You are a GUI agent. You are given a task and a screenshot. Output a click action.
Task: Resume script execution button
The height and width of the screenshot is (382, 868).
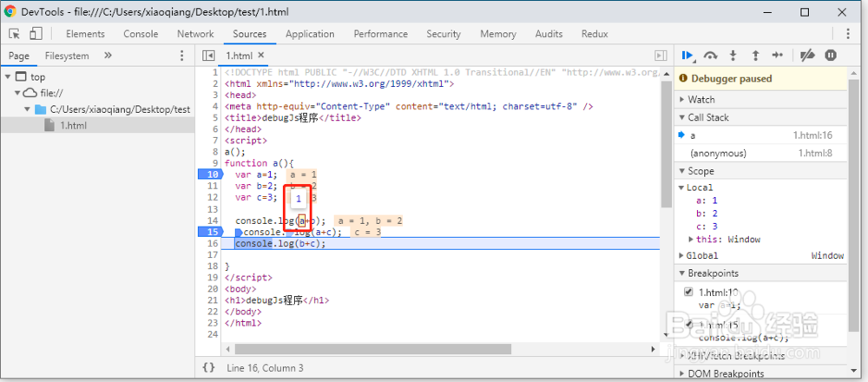click(688, 55)
